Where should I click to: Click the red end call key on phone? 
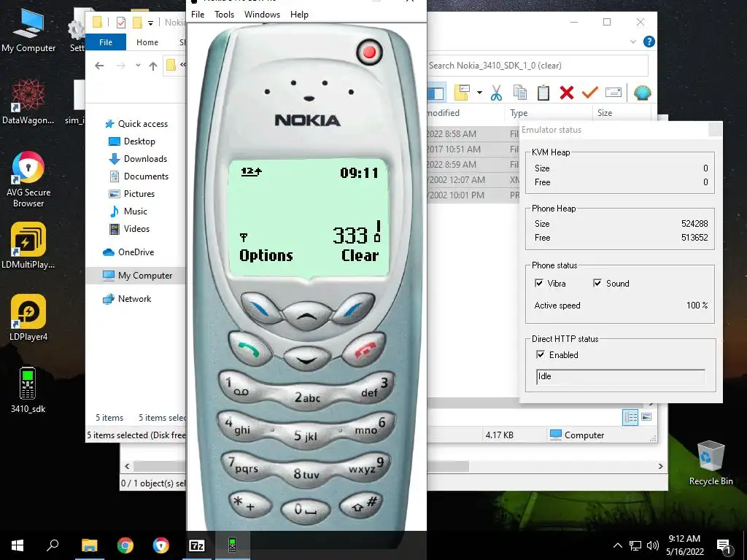pyautogui.click(x=364, y=350)
